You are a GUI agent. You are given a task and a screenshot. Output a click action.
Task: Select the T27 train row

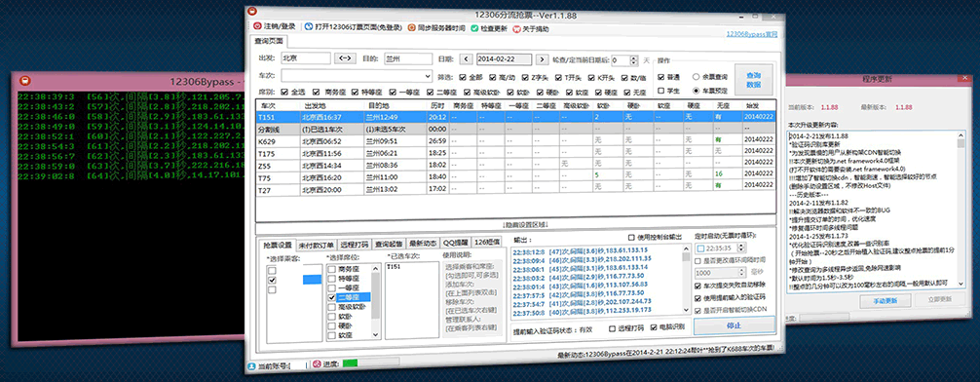tap(515, 187)
